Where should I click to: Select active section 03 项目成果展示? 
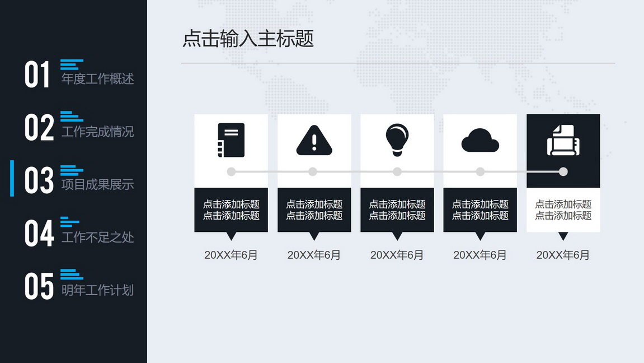pos(79,179)
